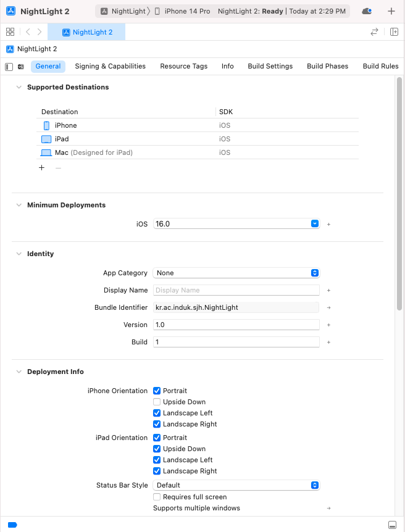Click the Version field showing 1.0
The width and height of the screenshot is (405, 532).
236,325
